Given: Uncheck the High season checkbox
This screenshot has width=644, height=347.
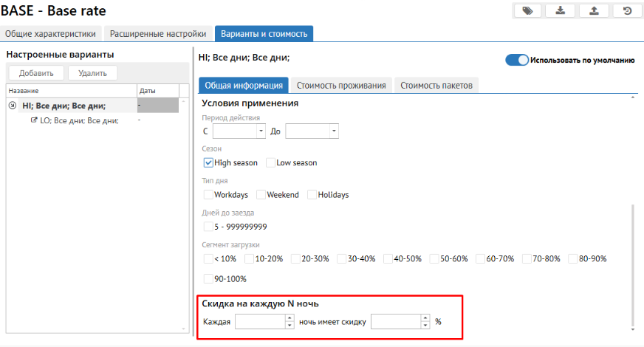Looking at the screenshot, I should click(x=208, y=162).
